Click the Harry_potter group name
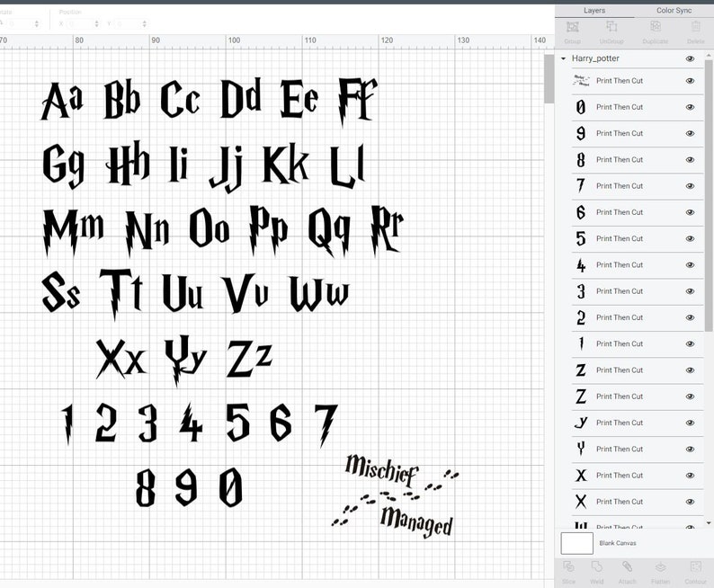Screen dimensions: 714x588 (595, 58)
